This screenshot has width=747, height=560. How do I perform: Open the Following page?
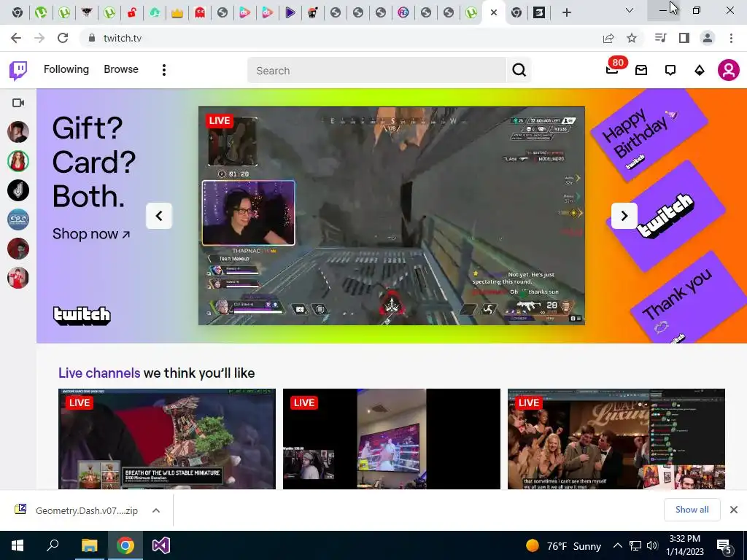66,69
